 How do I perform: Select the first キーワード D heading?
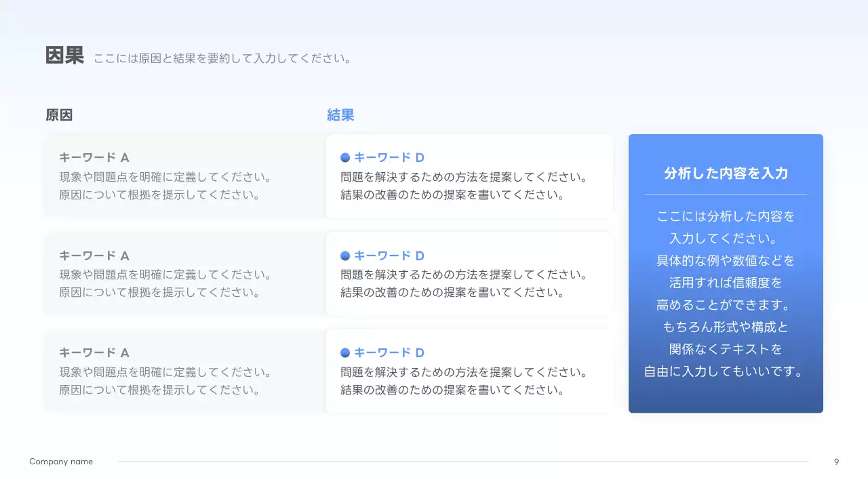pos(389,157)
